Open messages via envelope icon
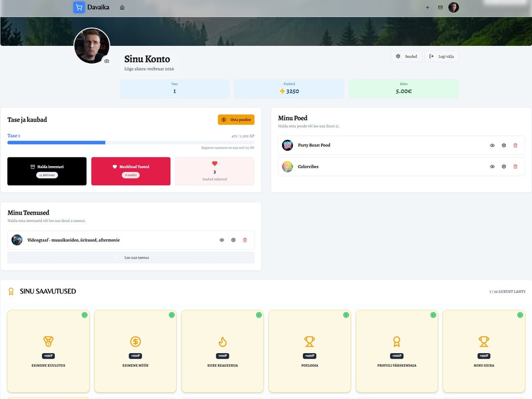This screenshot has height=399, width=532. pyautogui.click(x=440, y=7)
